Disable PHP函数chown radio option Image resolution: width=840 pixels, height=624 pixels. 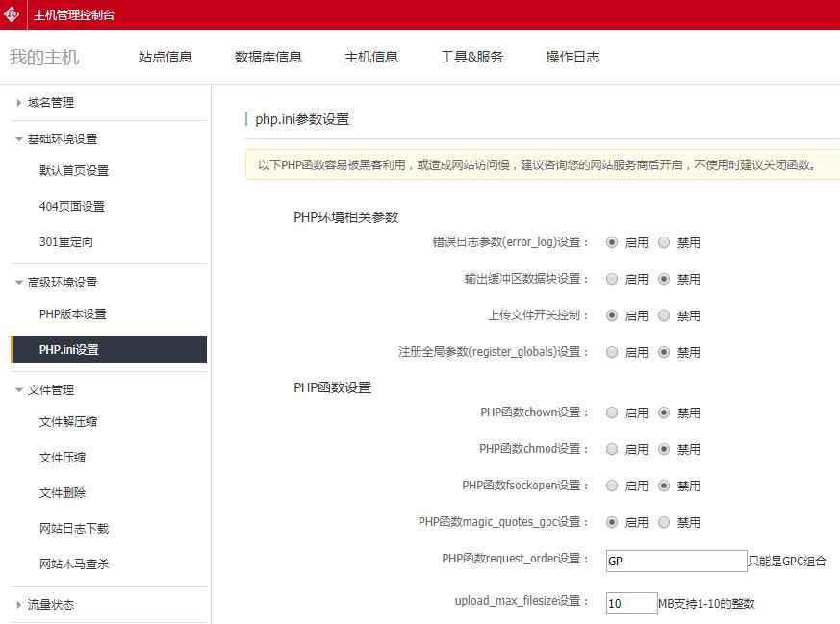pyautogui.click(x=664, y=412)
